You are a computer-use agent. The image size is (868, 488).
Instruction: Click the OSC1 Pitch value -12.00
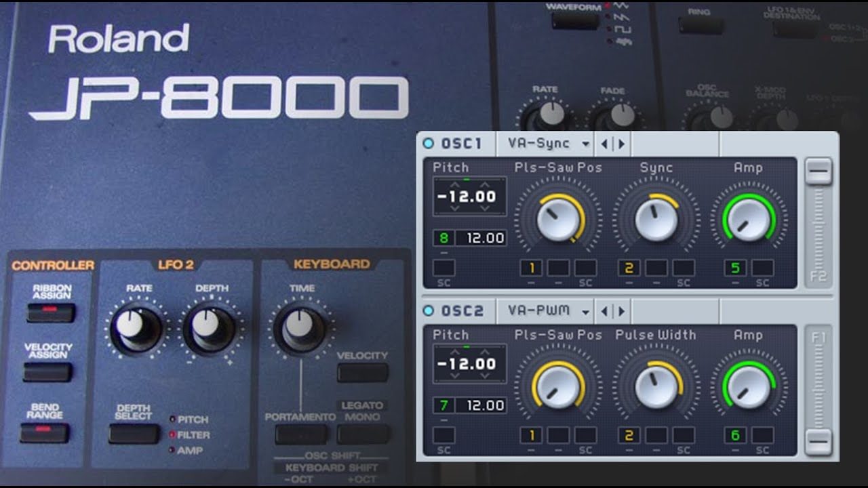click(467, 197)
